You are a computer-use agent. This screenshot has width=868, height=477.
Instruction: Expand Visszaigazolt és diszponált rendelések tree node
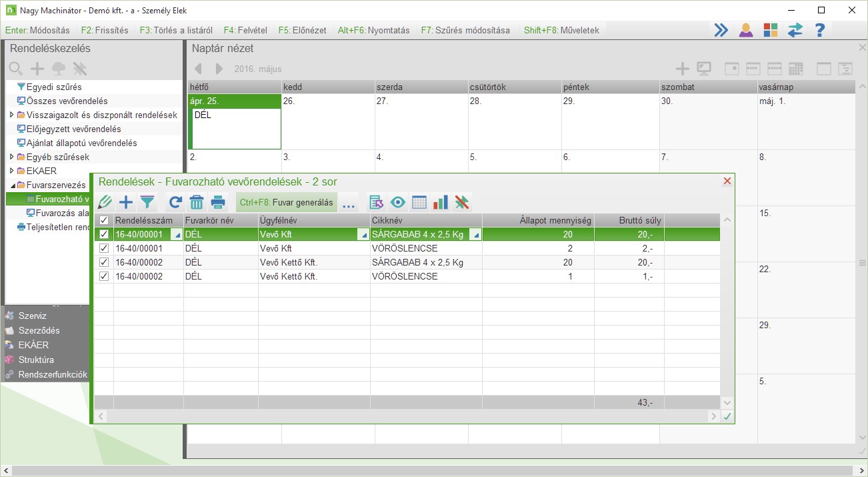(x=11, y=115)
